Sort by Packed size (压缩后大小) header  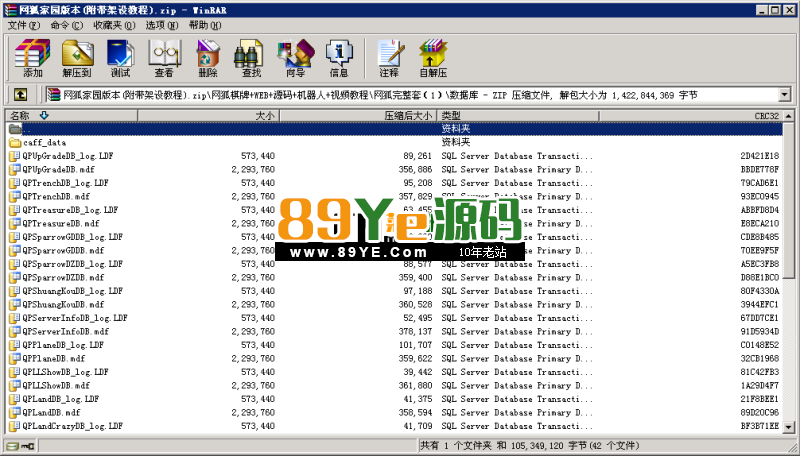click(359, 116)
